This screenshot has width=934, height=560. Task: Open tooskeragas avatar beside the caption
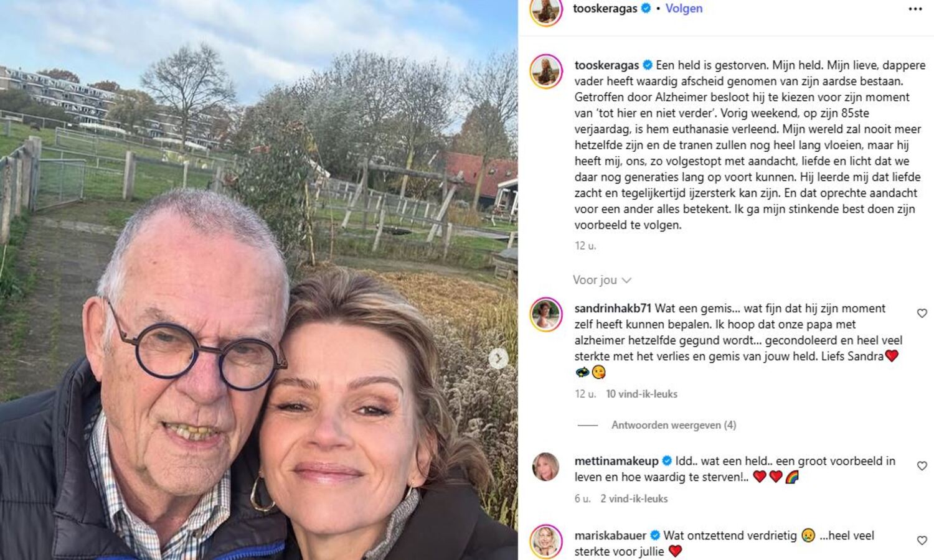click(x=546, y=71)
